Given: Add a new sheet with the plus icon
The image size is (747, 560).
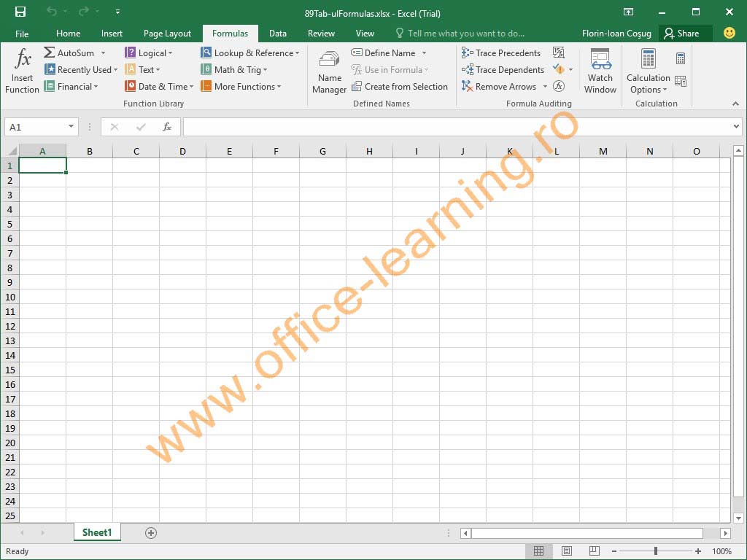Looking at the screenshot, I should point(151,533).
